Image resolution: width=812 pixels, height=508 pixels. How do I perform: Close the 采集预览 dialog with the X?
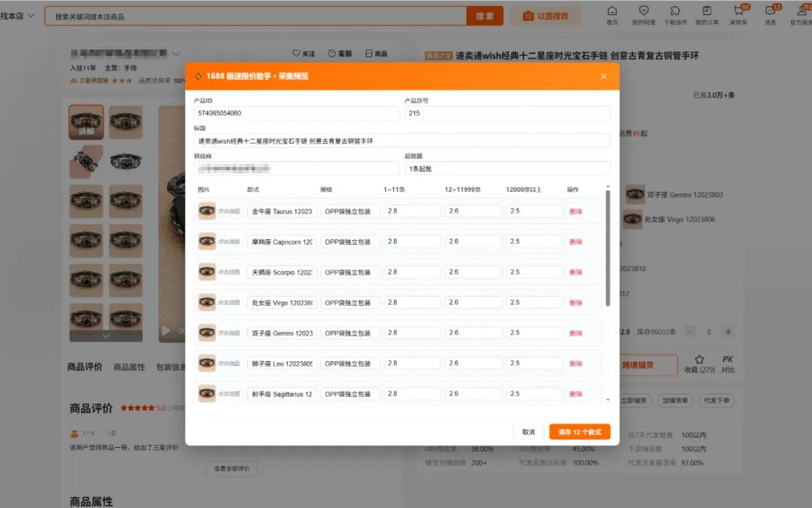(603, 76)
